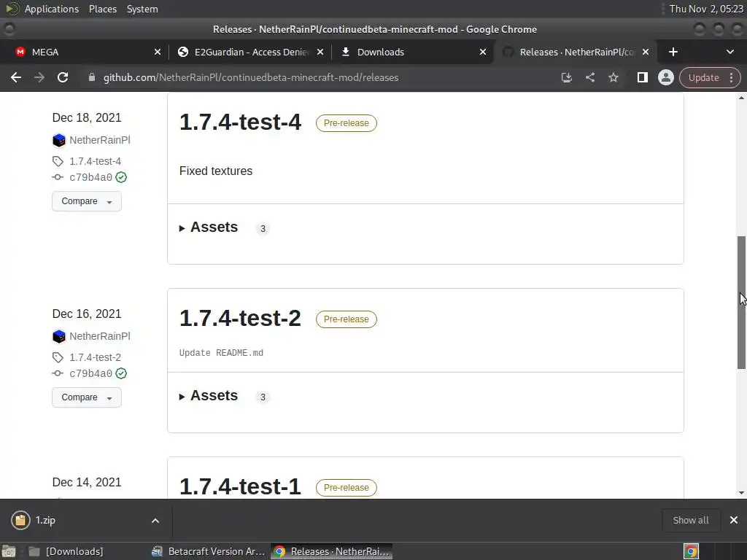Click the address bar URL
This screenshot has height=560, width=747.
251,77
